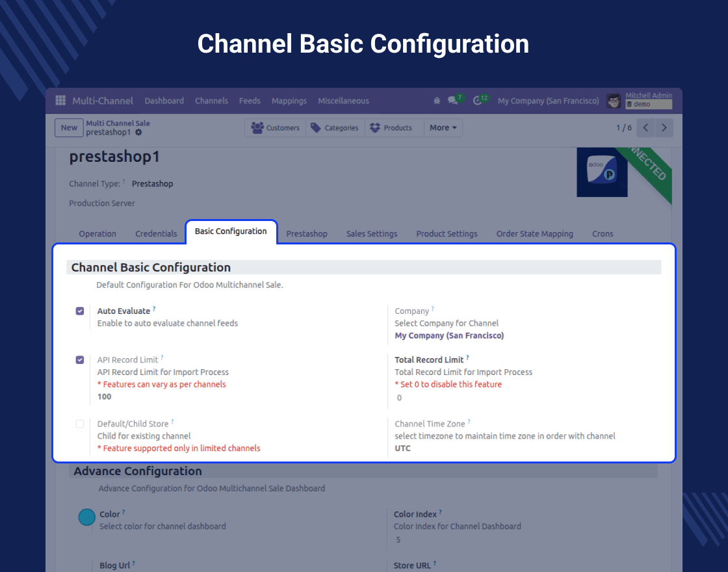Open the Dashboard menu

(164, 101)
